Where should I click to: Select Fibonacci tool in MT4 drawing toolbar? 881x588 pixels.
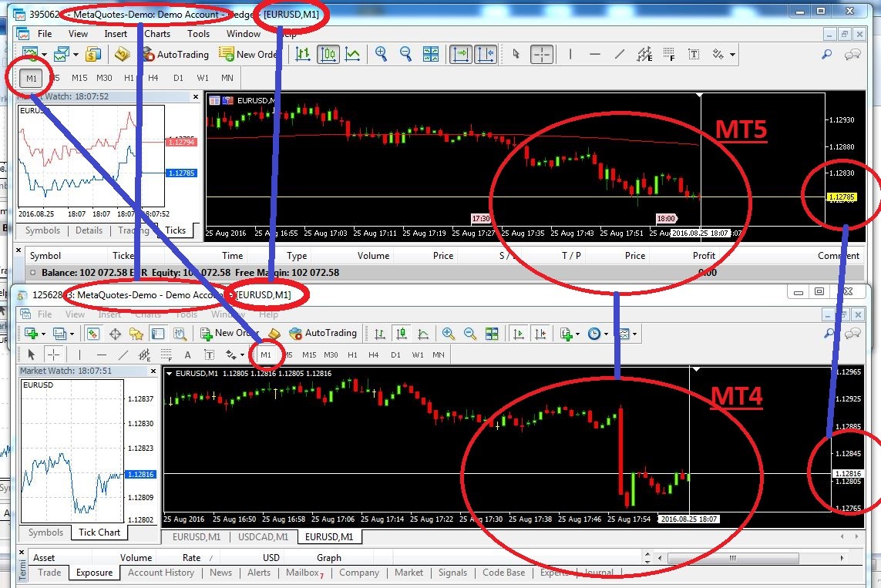coord(166,354)
